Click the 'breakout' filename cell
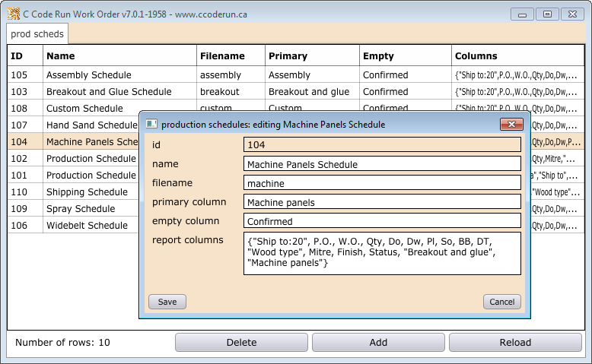This screenshot has height=364, width=592. tap(231, 92)
